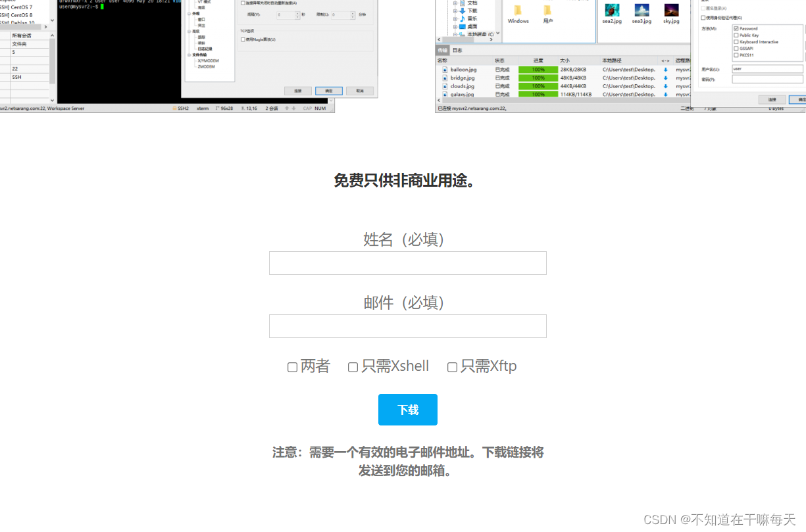The image size is (806, 532).
Task: Click the 用户名 field containing user
Action: 767,68
